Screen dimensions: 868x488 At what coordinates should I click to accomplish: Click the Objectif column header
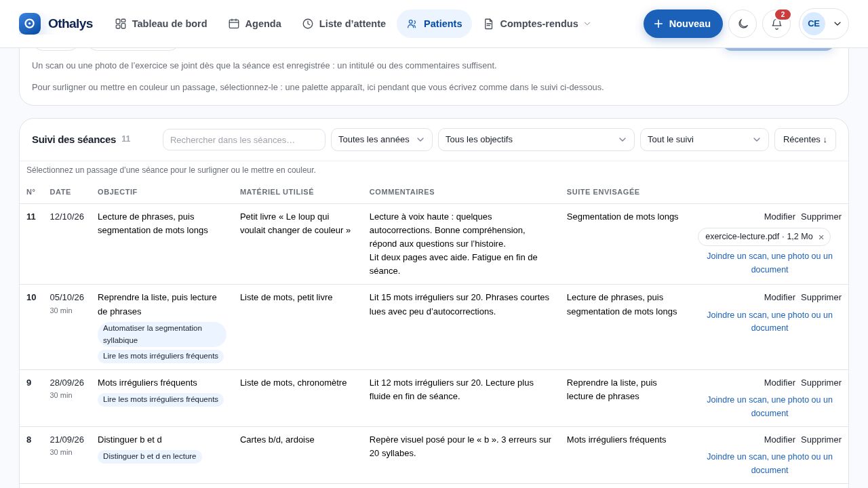point(117,192)
